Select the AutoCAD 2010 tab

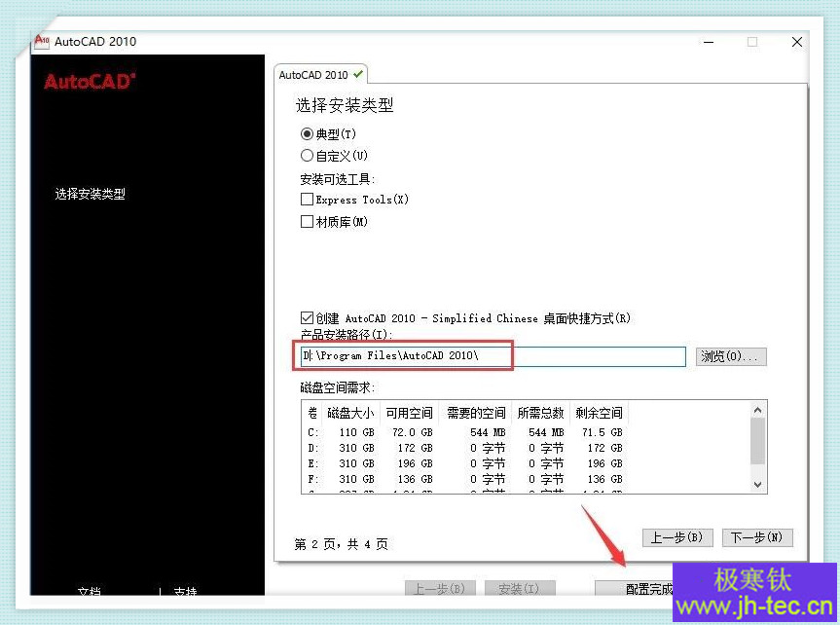(x=320, y=75)
